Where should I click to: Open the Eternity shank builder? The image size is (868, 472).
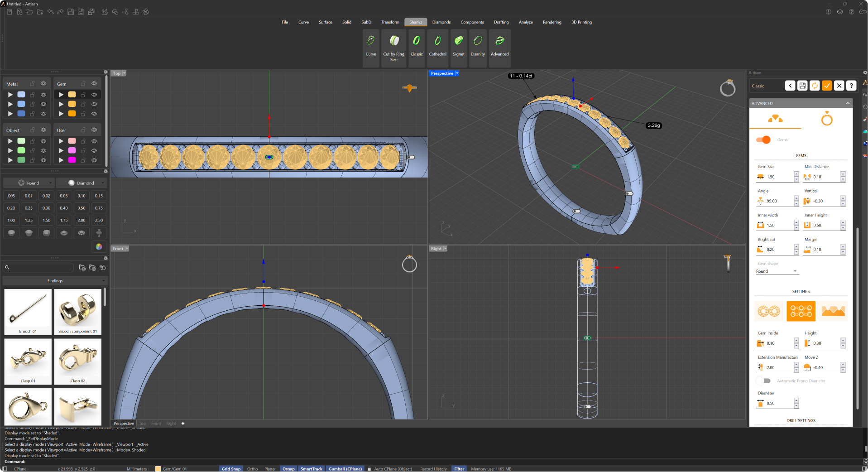478,48
